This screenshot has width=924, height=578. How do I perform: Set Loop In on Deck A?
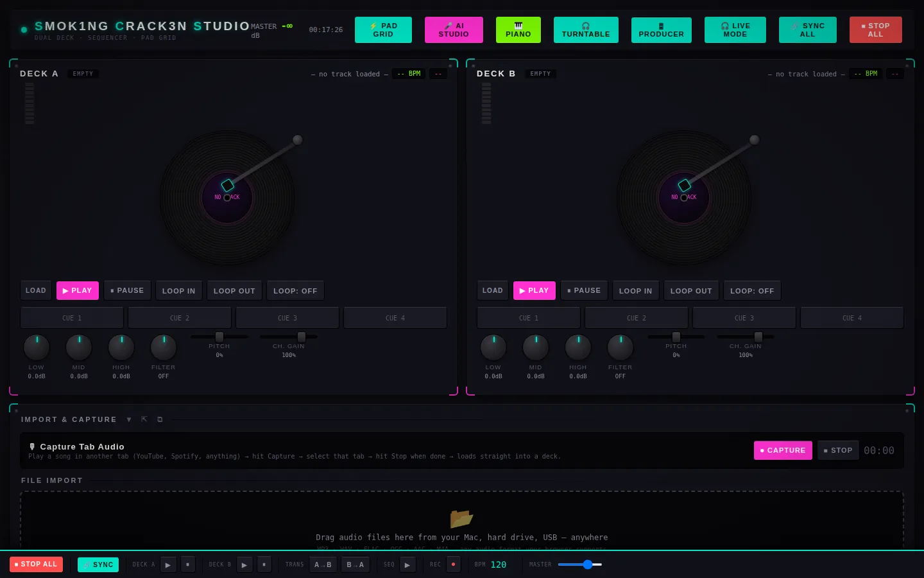pos(179,290)
